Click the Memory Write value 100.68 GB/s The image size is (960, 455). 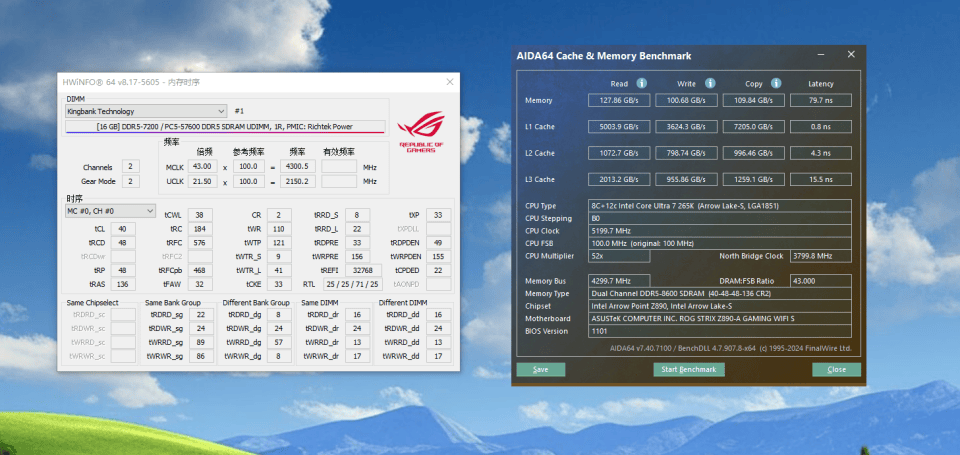point(686,100)
